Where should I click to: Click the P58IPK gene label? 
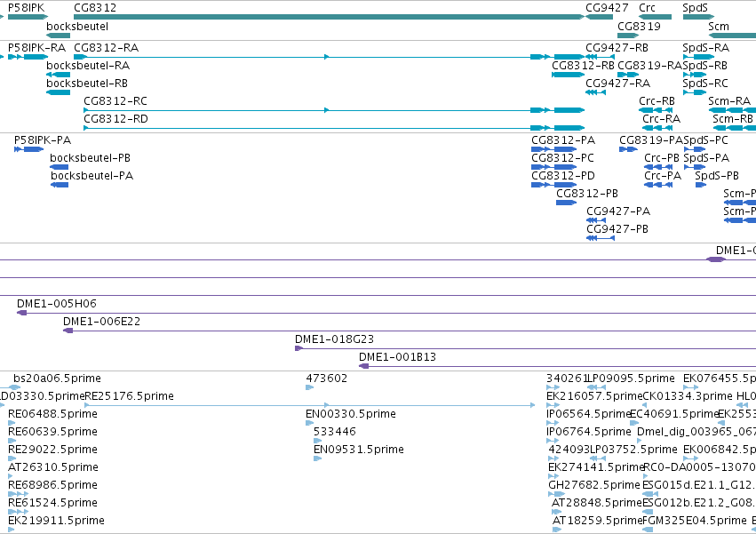(x=26, y=8)
